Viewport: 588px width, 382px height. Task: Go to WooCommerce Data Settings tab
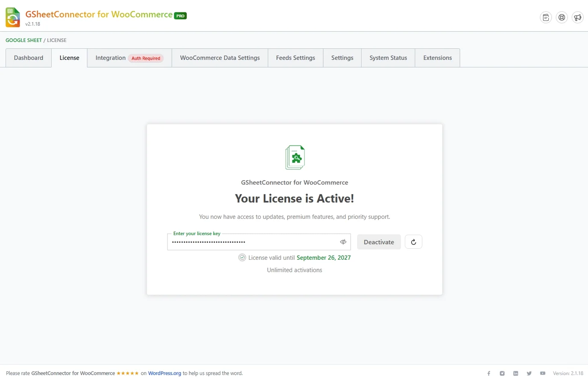220,58
